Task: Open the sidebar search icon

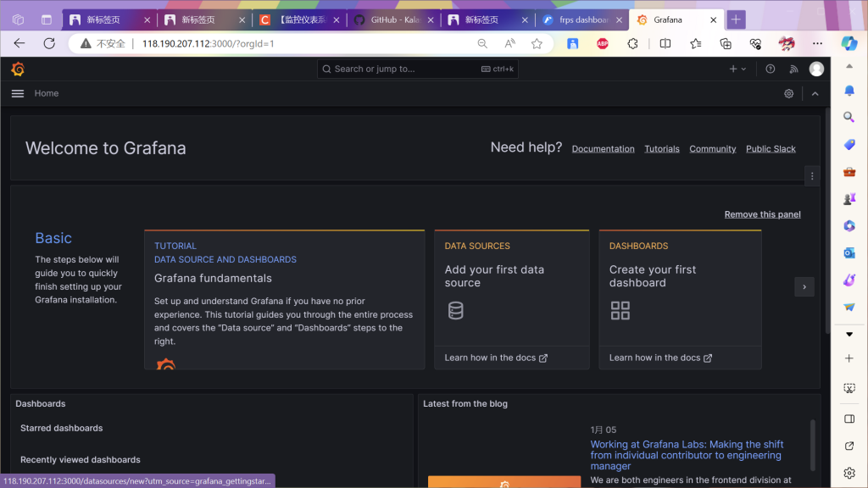Action: pyautogui.click(x=849, y=117)
